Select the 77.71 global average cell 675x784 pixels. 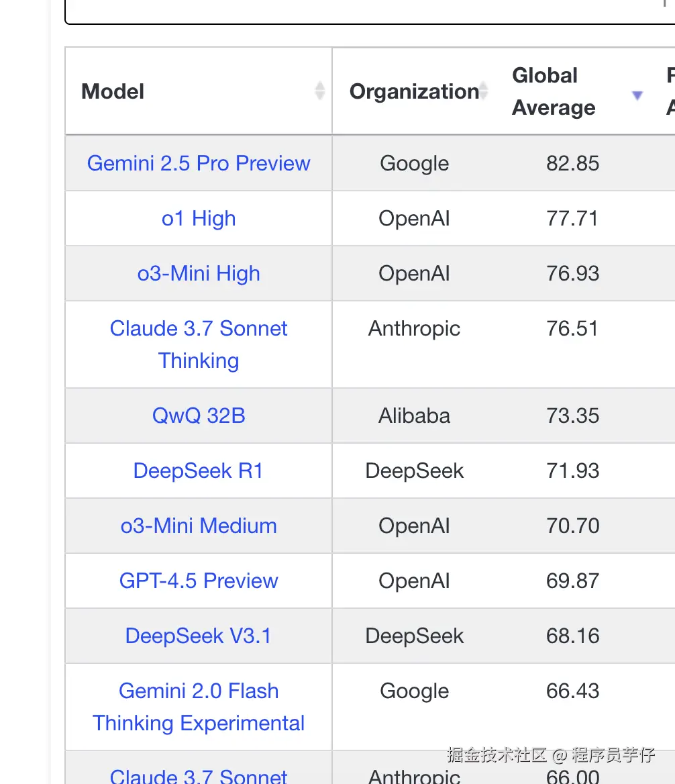(572, 218)
